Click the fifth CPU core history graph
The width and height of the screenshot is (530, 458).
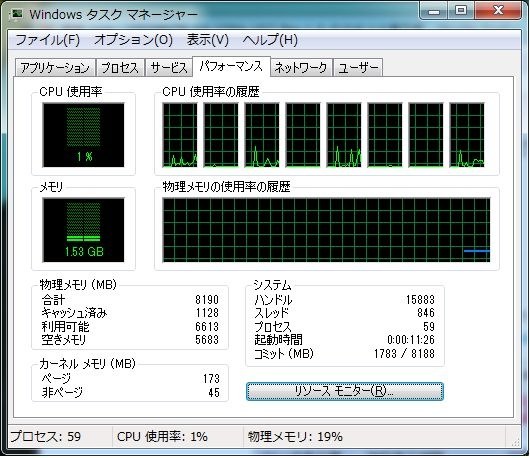pyautogui.click(x=344, y=135)
